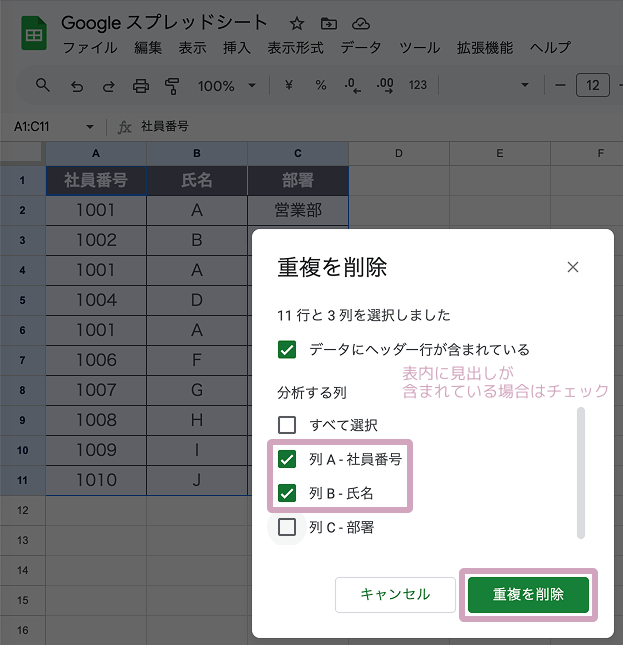The height and width of the screenshot is (645, 623).
Task: Open the ヘルプ menu
Action: 551,48
